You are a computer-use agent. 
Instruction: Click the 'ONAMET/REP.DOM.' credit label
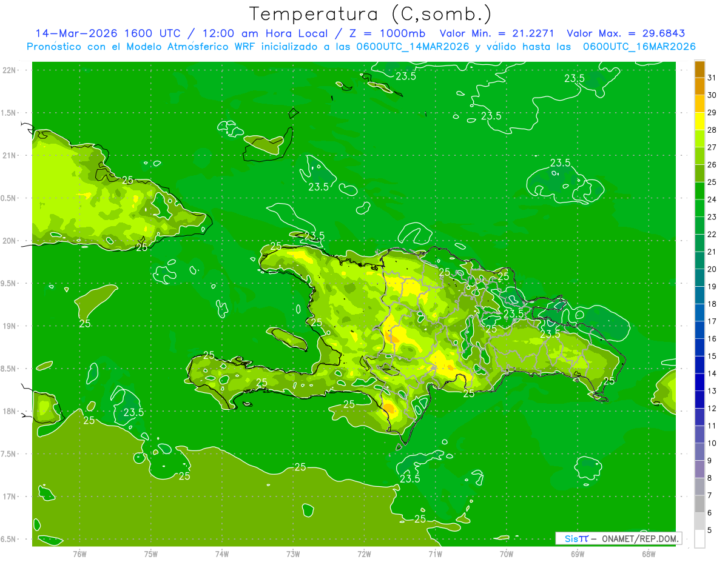tap(640, 538)
